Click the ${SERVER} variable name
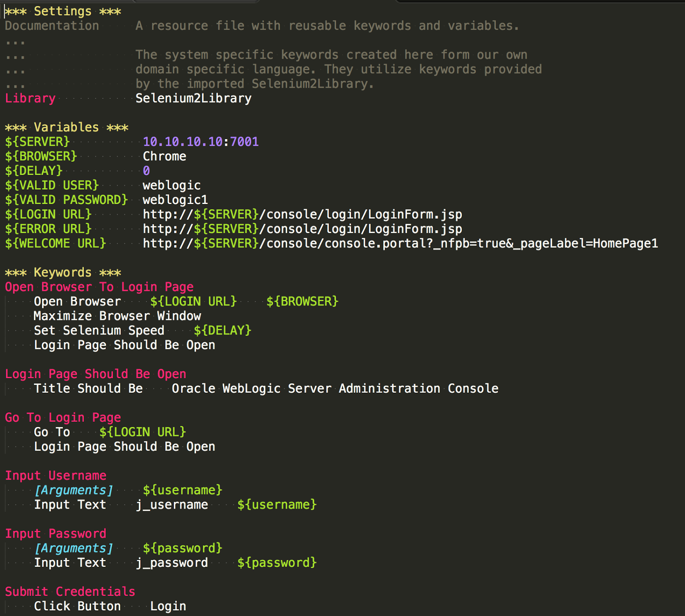 click(37, 142)
